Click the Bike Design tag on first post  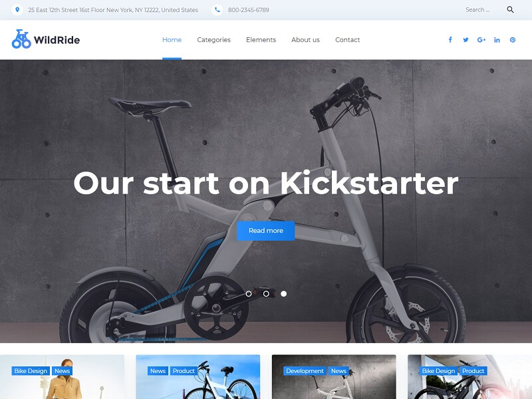tap(31, 371)
